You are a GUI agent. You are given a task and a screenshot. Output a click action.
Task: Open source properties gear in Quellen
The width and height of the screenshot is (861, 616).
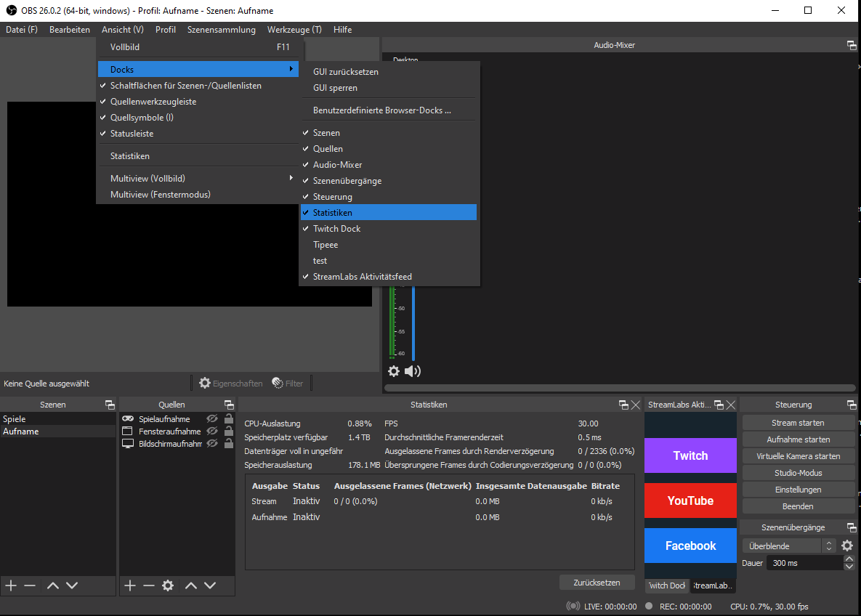pyautogui.click(x=168, y=585)
